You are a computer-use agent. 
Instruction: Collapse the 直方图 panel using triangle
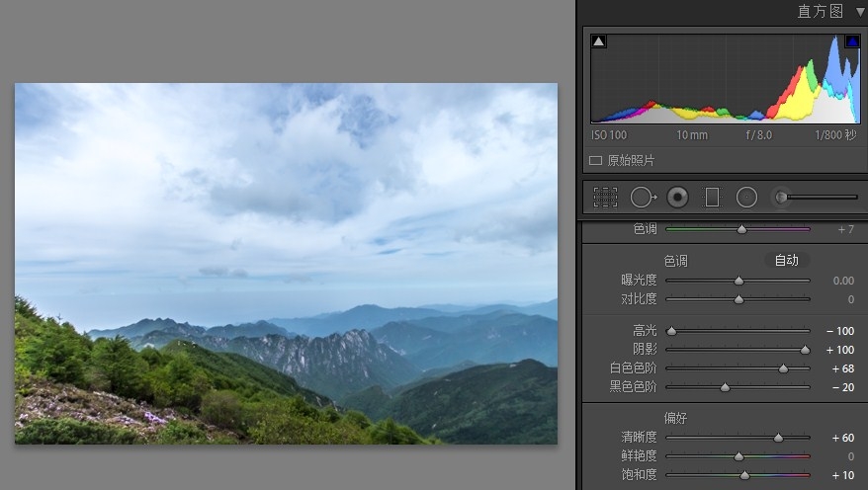(860, 12)
